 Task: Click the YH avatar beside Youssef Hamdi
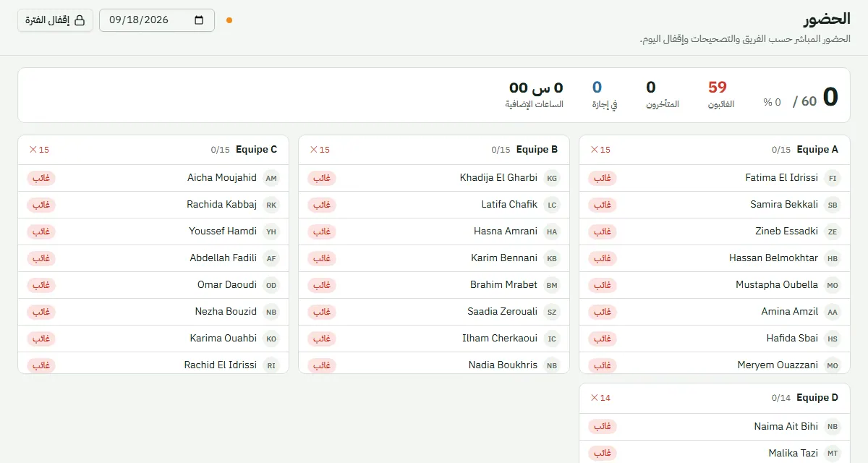(x=271, y=231)
